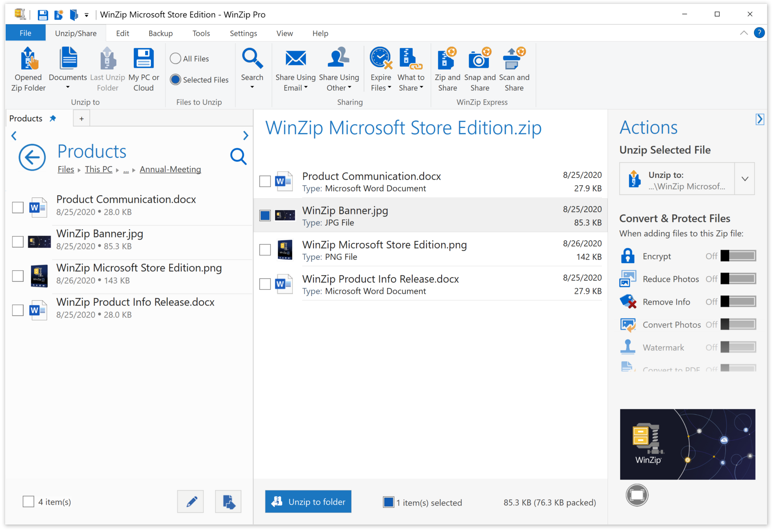Click the save icon in quick access toolbar
Viewport: 775px width, 532px height.
click(43, 15)
